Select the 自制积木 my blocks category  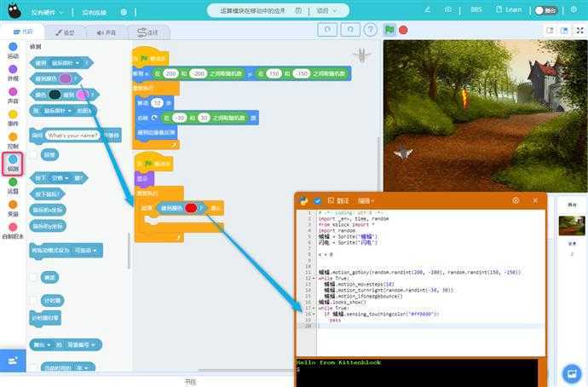click(x=13, y=231)
